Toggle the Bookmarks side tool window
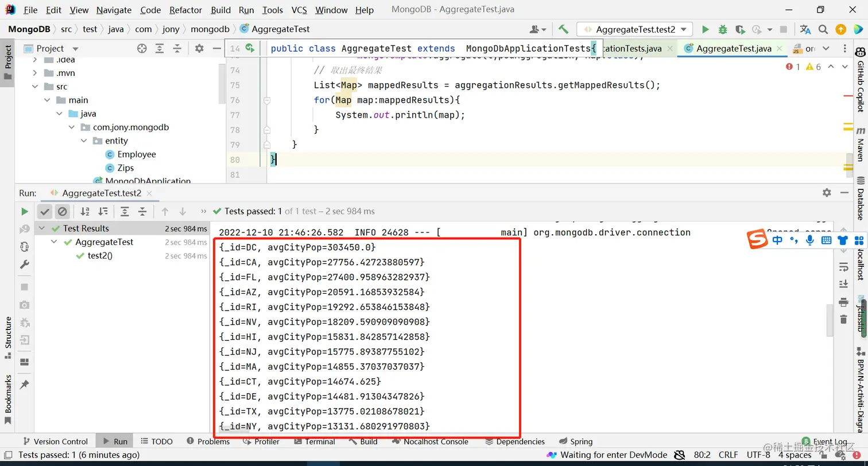This screenshot has width=868, height=466. pos(7,399)
